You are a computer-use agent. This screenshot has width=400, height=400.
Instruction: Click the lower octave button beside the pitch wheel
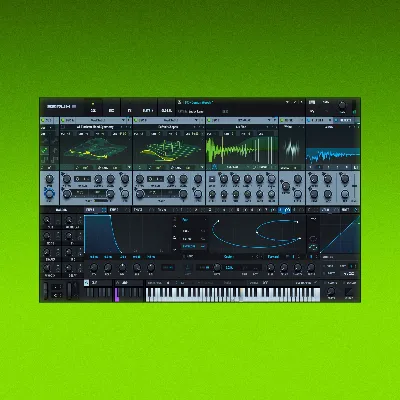click(57, 295)
